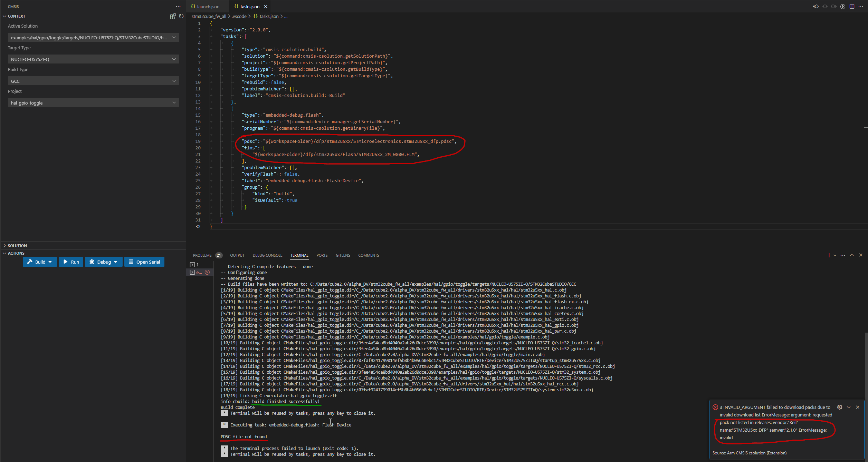Run the project with the Run button
The width and height of the screenshot is (868, 462).
(x=71, y=262)
